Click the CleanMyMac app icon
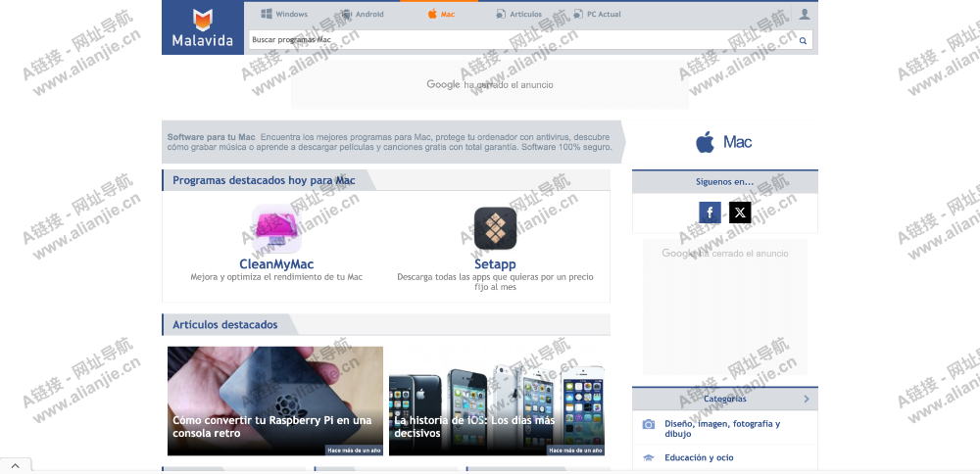980x474 pixels. click(x=276, y=228)
